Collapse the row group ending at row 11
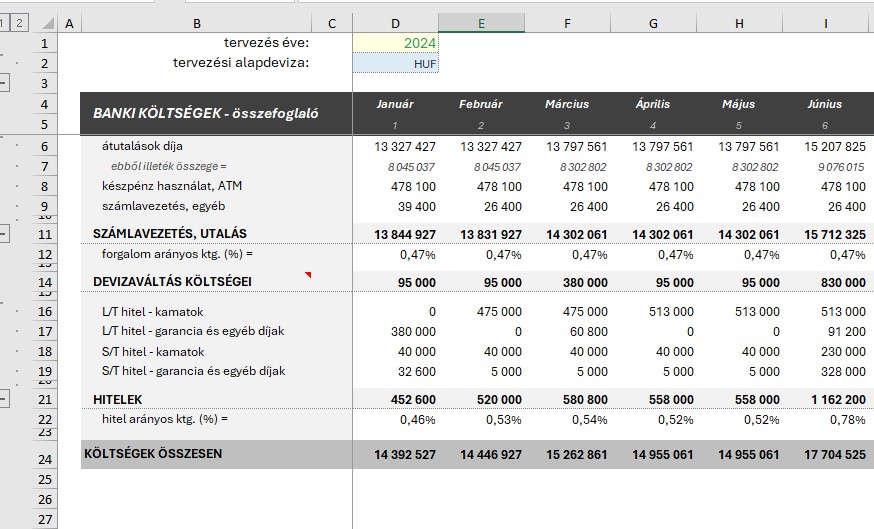 tap(3, 234)
